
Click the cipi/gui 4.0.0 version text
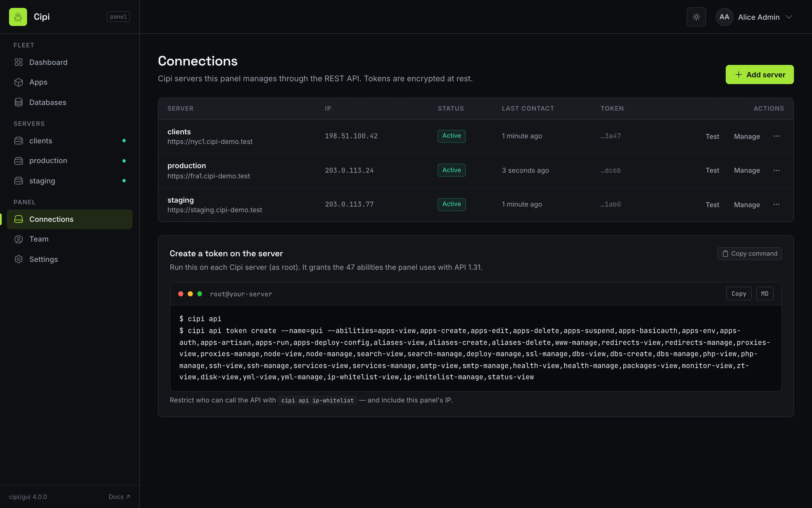point(28,497)
